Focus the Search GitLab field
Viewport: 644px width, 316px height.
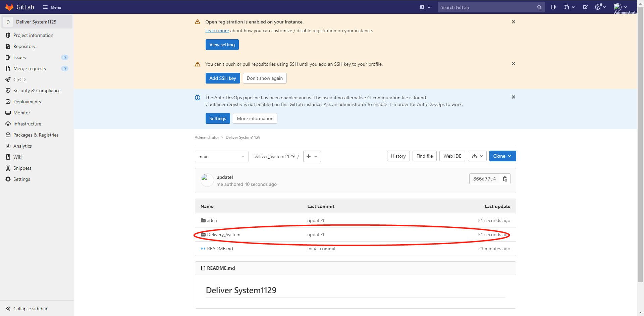[491, 7]
